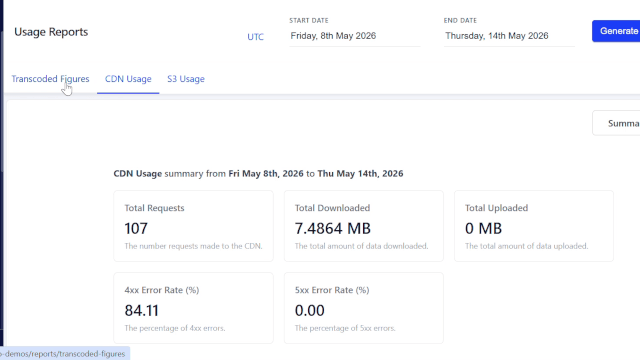The width and height of the screenshot is (640, 360).
Task: Click the Total Uploaded card title
Action: click(x=496, y=208)
